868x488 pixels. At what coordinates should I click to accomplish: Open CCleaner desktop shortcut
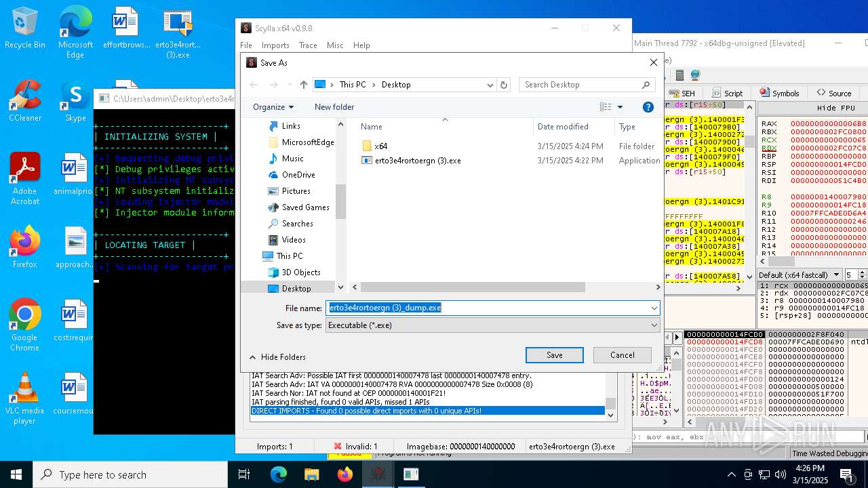[x=24, y=102]
